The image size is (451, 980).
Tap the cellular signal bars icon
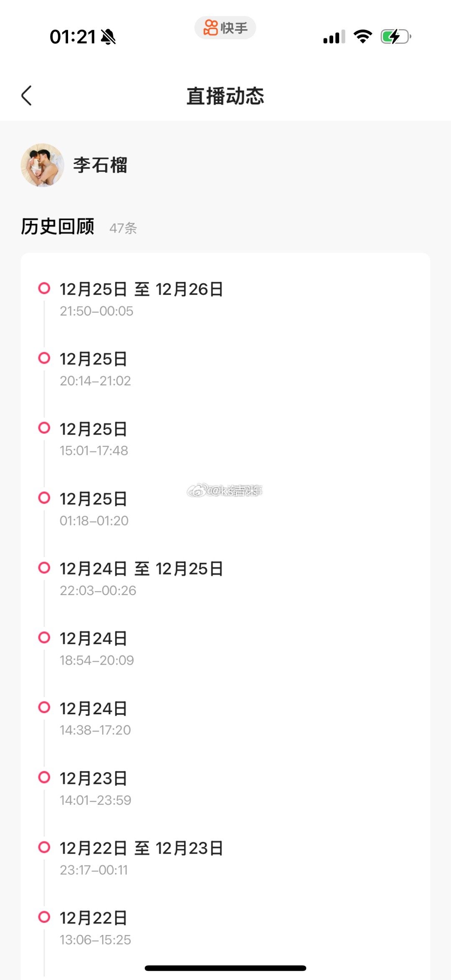tap(334, 37)
